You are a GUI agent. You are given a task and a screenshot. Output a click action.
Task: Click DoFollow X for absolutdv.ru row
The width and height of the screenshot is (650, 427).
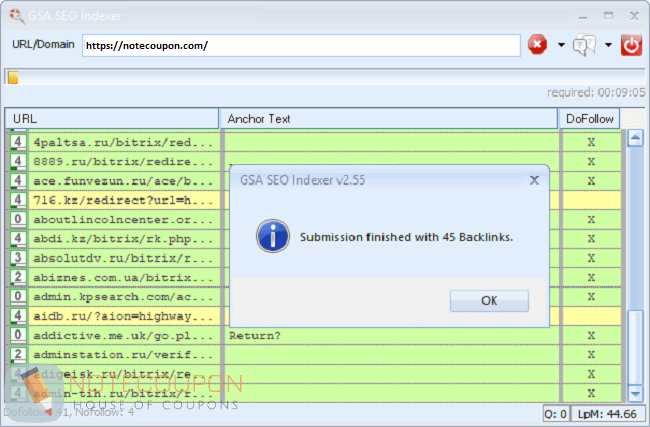pyautogui.click(x=591, y=258)
